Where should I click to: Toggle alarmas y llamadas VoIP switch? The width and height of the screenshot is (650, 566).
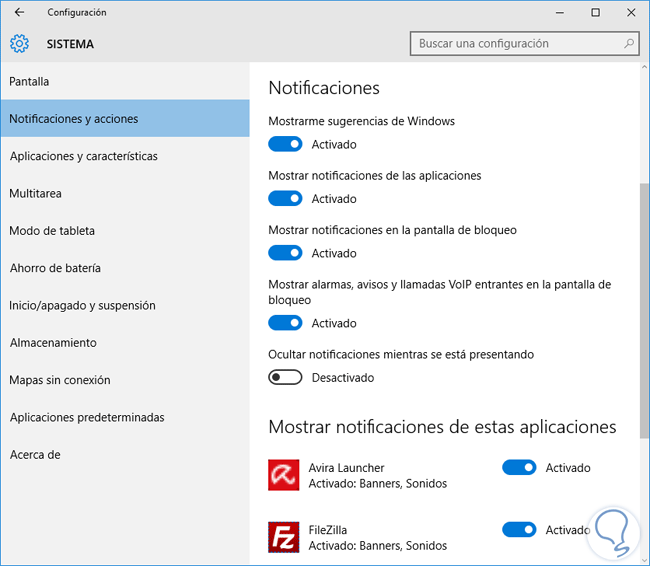[285, 323]
